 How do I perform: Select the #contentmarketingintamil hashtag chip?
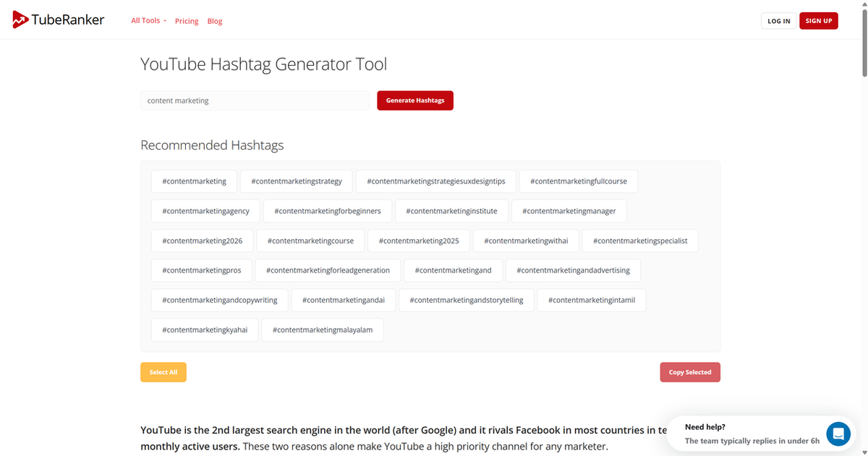pyautogui.click(x=592, y=300)
